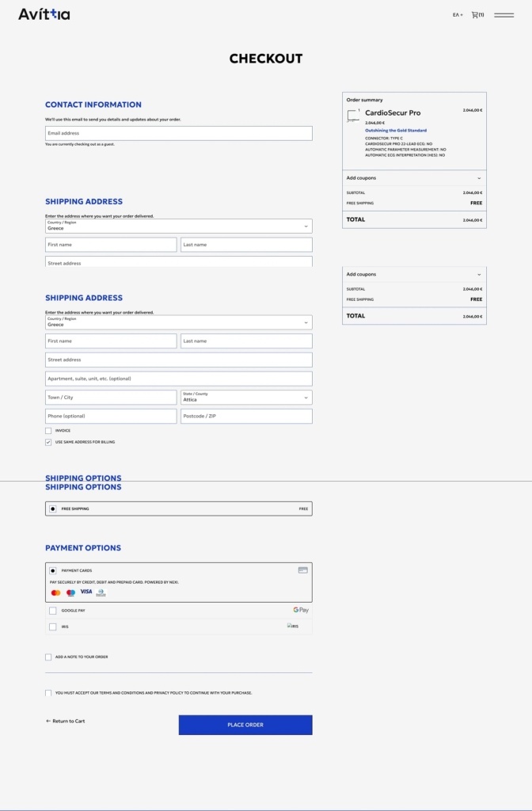Click the Email address field
The height and width of the screenshot is (811, 532).
click(178, 133)
